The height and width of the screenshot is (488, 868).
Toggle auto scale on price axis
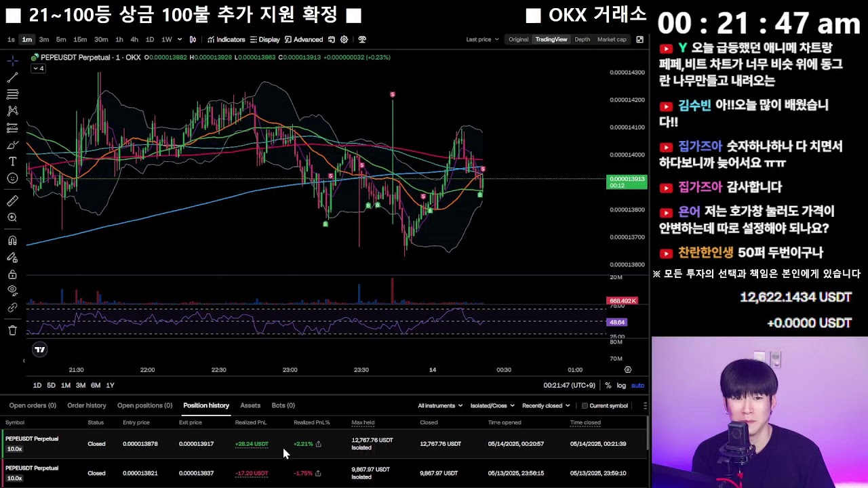(x=638, y=385)
